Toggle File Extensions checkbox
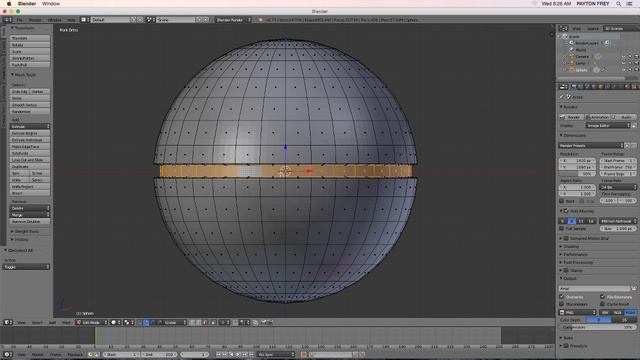This screenshot has width=640, height=360. coord(602,297)
